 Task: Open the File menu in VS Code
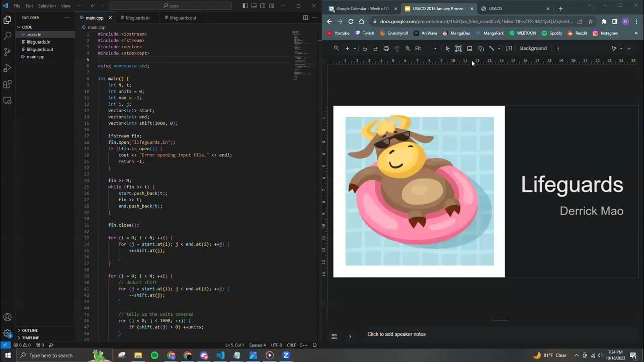pyautogui.click(x=17, y=6)
